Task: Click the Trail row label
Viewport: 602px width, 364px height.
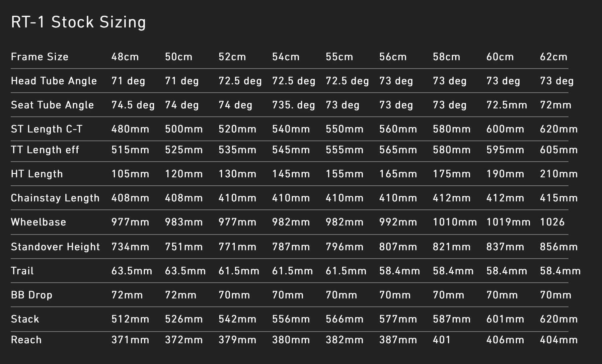Action: pos(22,271)
